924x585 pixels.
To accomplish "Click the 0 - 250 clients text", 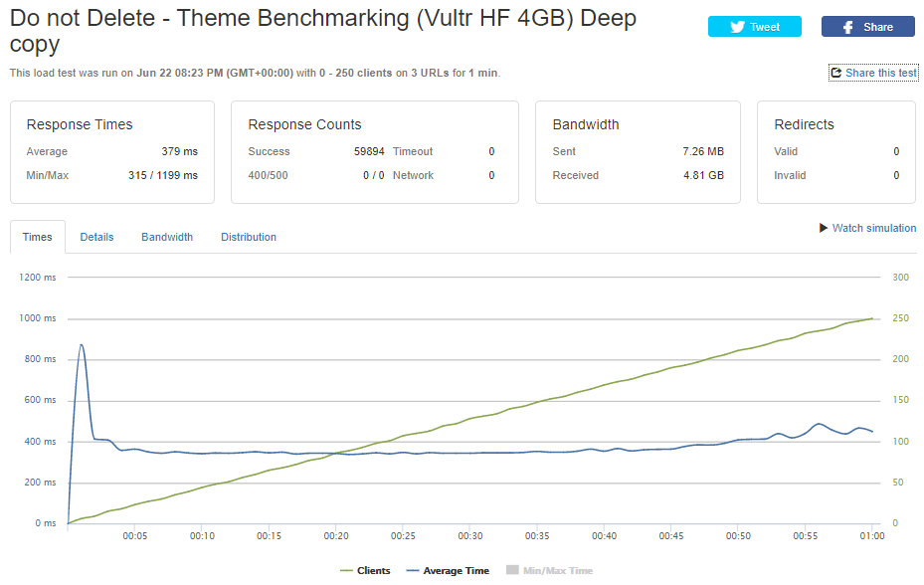I will pos(355,73).
